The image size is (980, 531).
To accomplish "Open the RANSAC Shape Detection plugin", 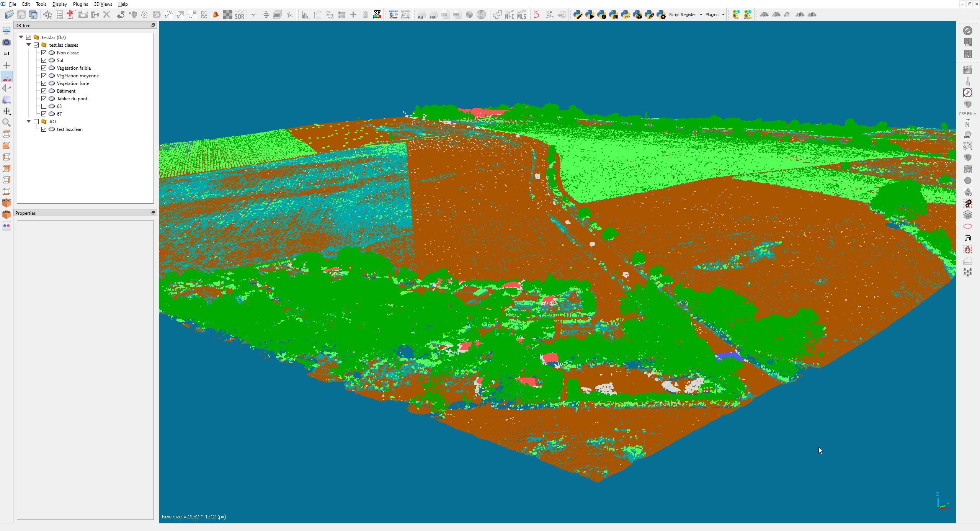I will pos(967,191).
